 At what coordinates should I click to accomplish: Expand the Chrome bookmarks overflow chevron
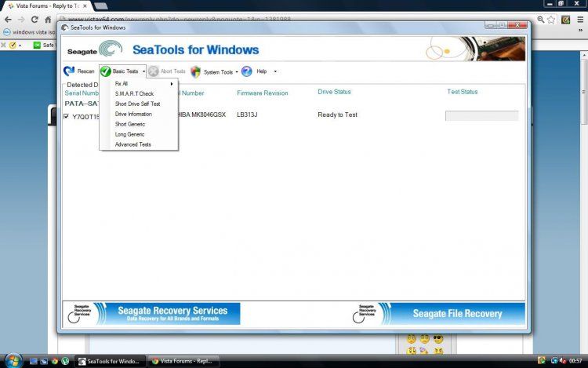click(x=580, y=31)
